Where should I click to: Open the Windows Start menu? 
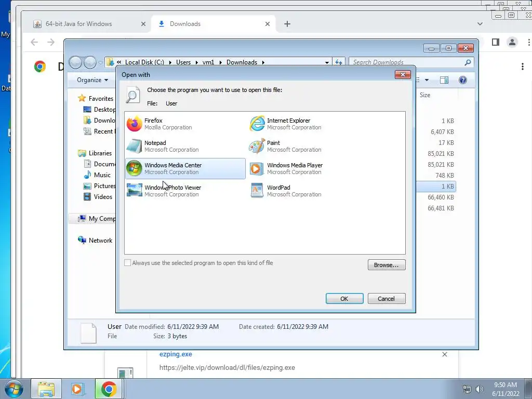[x=13, y=389]
